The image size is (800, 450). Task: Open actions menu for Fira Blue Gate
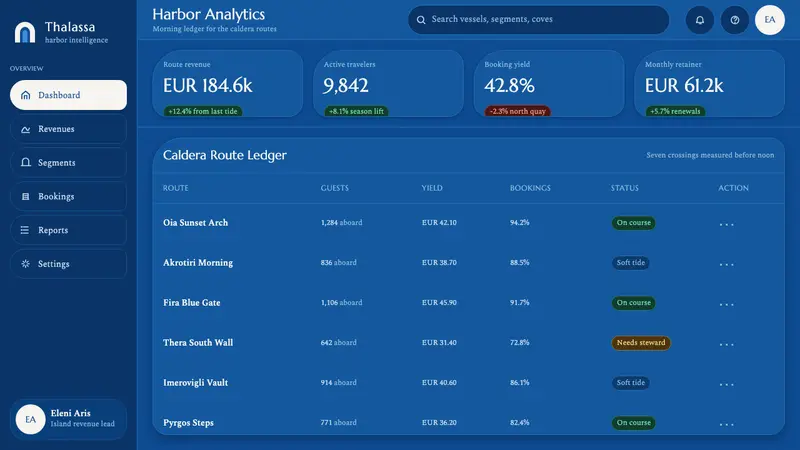pyautogui.click(x=727, y=304)
